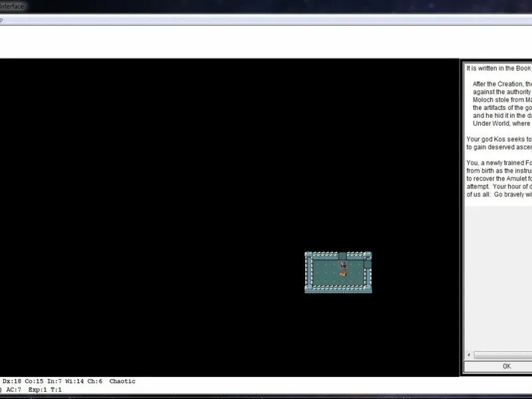The image size is (532, 399).
Task: Click the "Ch:6" stat in the status line
Action: pyautogui.click(x=94, y=381)
